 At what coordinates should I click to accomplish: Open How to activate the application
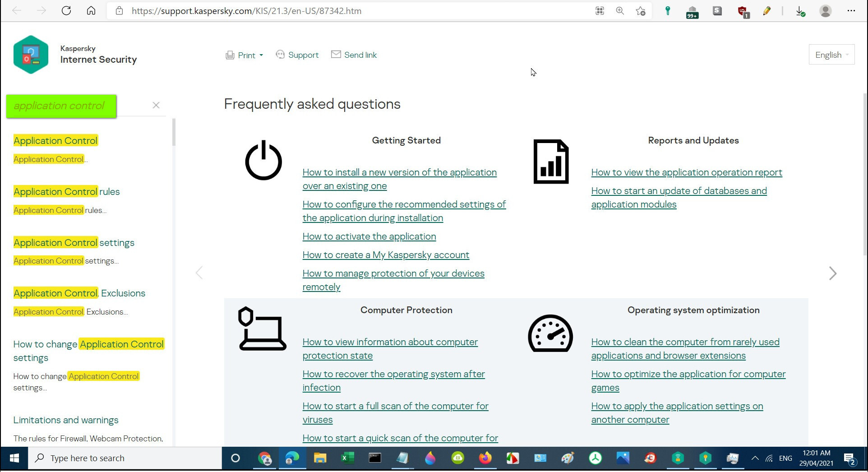(369, 236)
